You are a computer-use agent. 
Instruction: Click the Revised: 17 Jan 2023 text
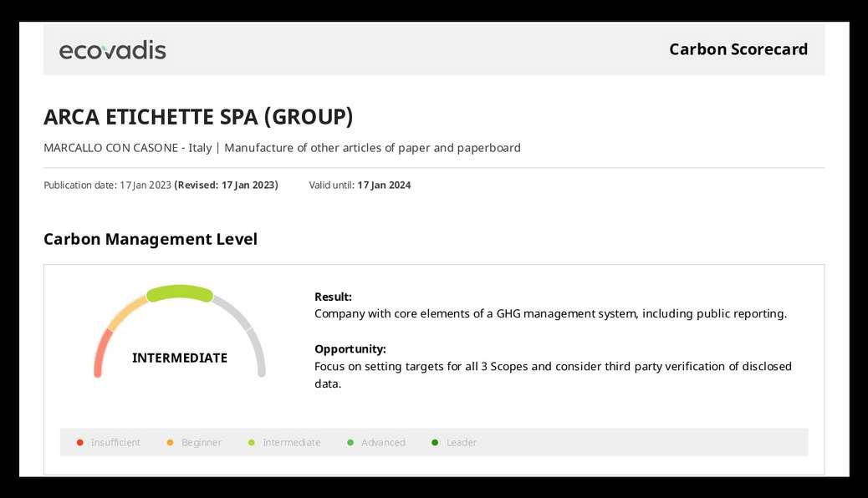pyautogui.click(x=226, y=185)
